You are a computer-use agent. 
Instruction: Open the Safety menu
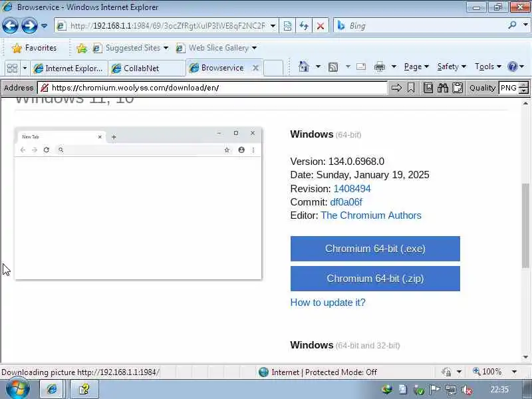click(452, 66)
